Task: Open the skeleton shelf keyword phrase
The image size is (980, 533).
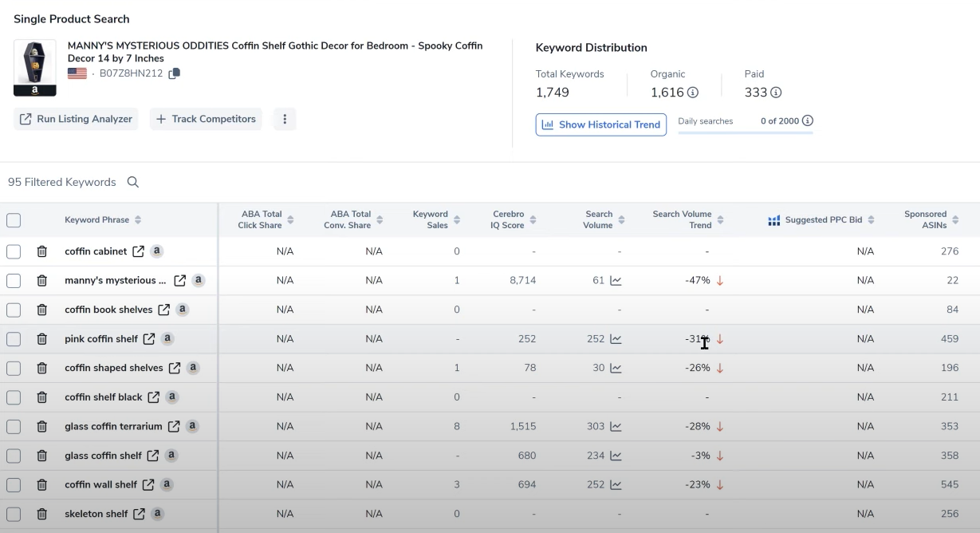Action: tap(96, 514)
